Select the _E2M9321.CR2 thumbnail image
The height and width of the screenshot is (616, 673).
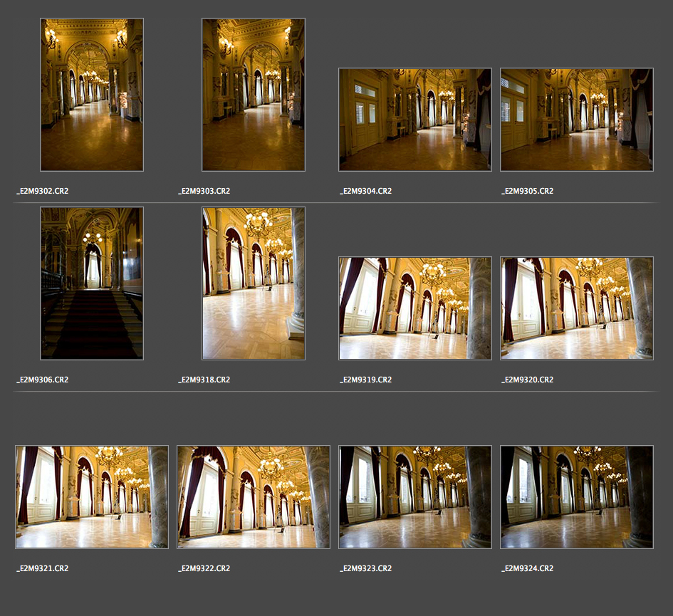[92, 497]
